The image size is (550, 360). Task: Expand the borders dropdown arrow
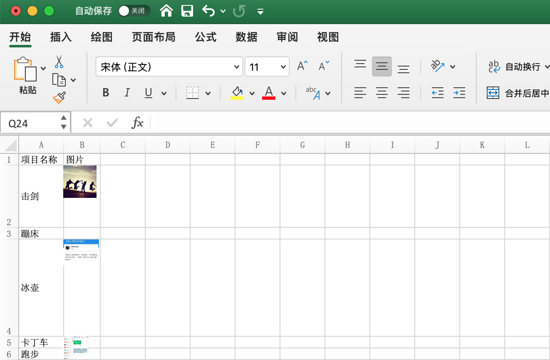pyautogui.click(x=208, y=93)
